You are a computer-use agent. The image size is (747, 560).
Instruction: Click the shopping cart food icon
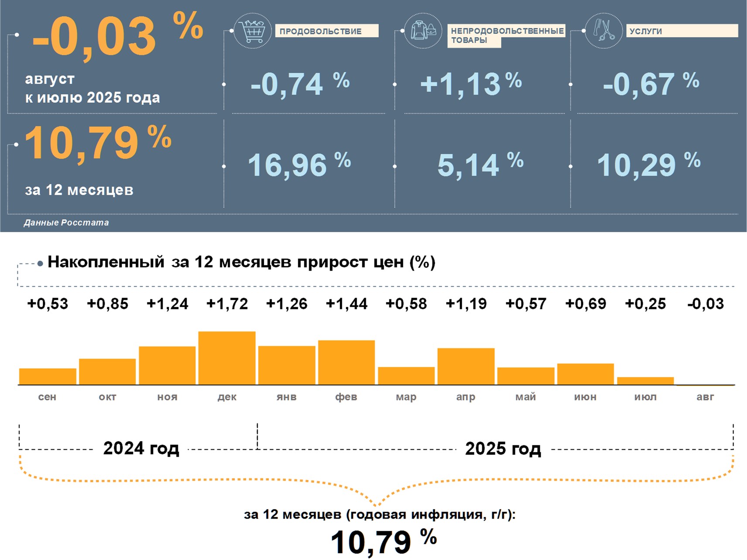(x=252, y=31)
